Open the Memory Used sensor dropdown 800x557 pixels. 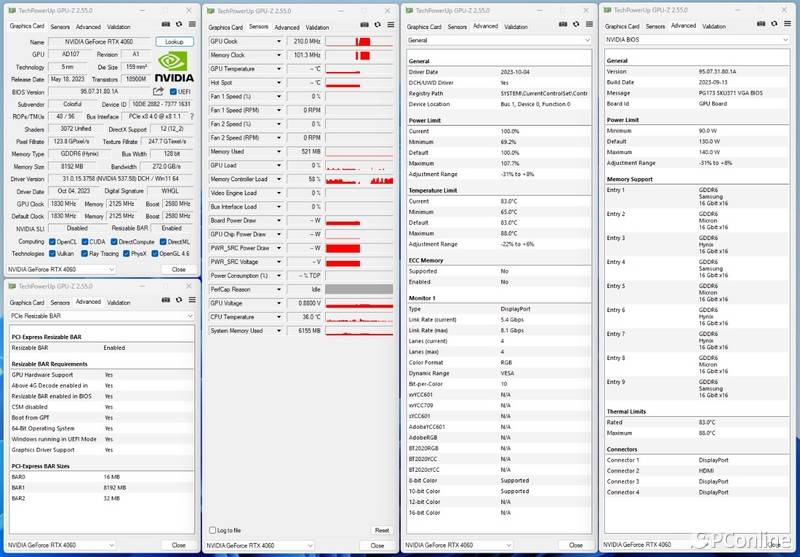(279, 151)
